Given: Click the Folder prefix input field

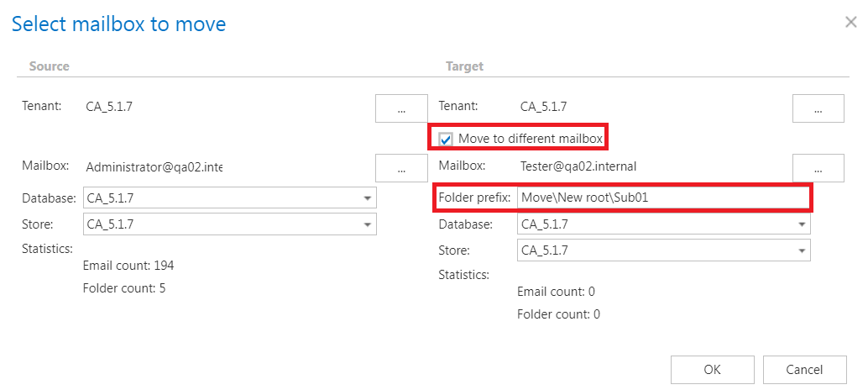Looking at the screenshot, I should point(661,198).
